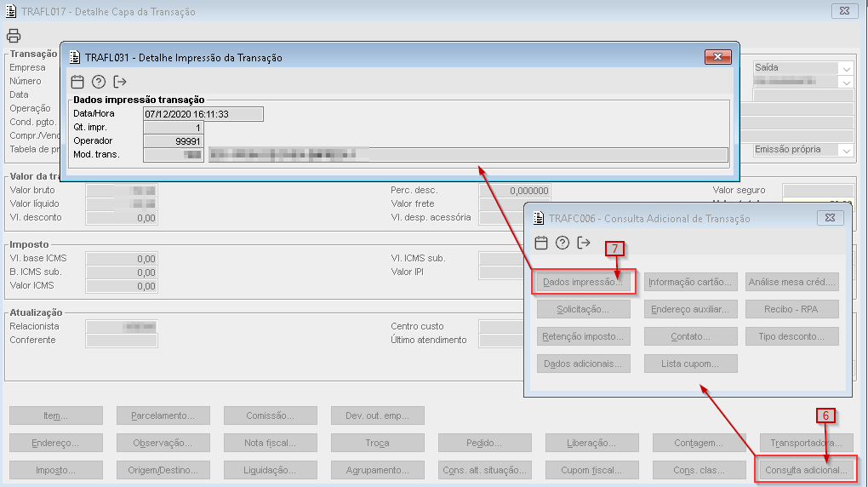Click the Vl. desconto field
Screen dimensions: 868x487
coord(122,218)
